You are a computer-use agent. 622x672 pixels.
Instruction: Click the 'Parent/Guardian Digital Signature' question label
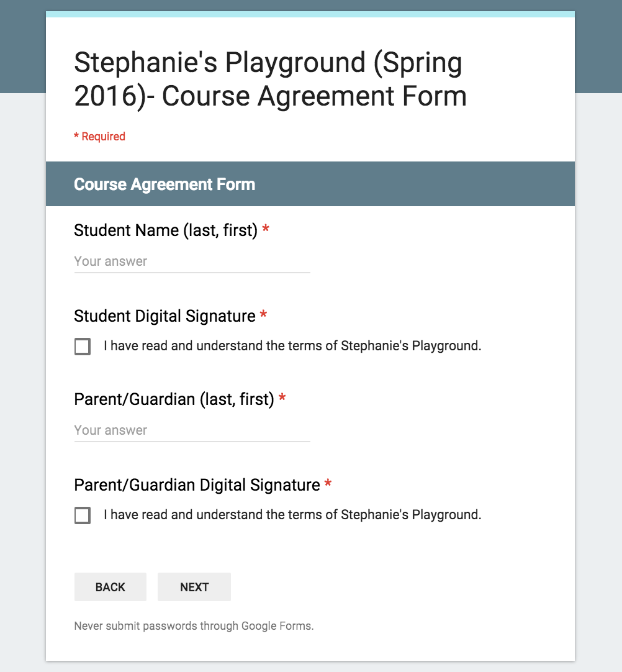click(197, 485)
